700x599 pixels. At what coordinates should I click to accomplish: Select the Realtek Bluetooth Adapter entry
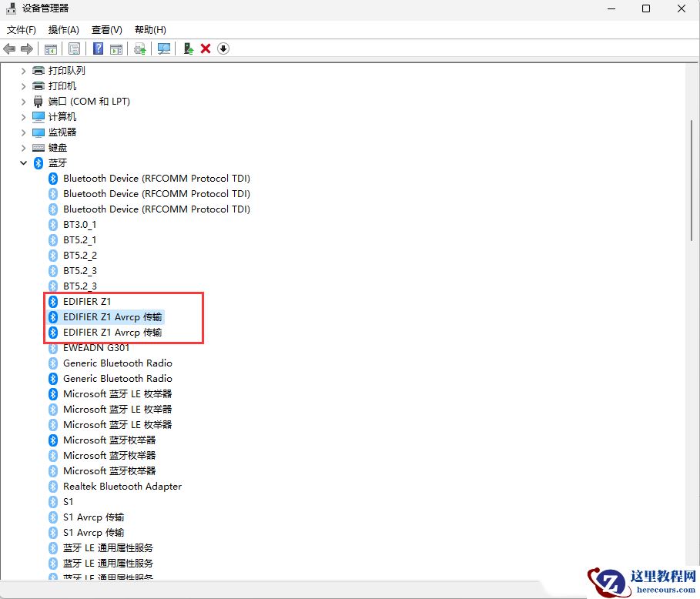(122, 486)
